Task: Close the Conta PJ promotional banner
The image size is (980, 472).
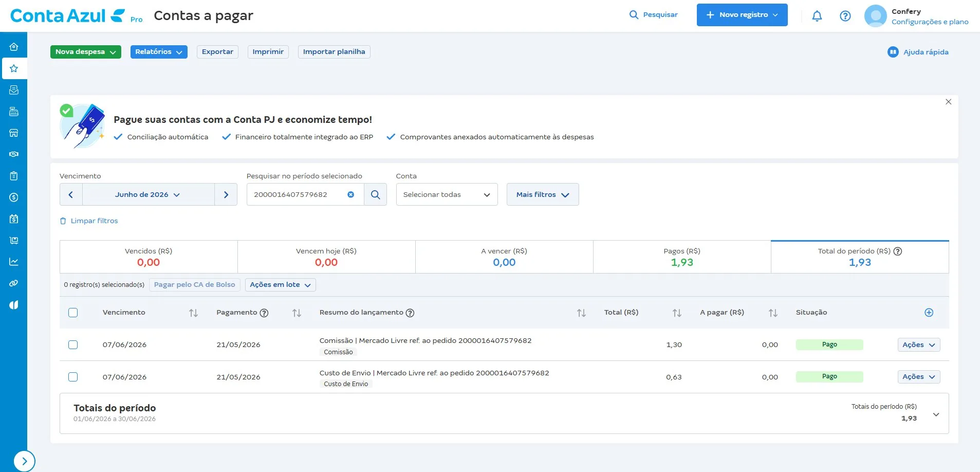Action: click(x=948, y=102)
